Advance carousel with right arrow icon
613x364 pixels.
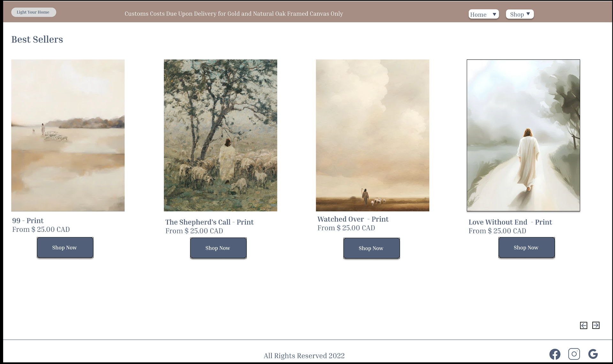(x=596, y=325)
